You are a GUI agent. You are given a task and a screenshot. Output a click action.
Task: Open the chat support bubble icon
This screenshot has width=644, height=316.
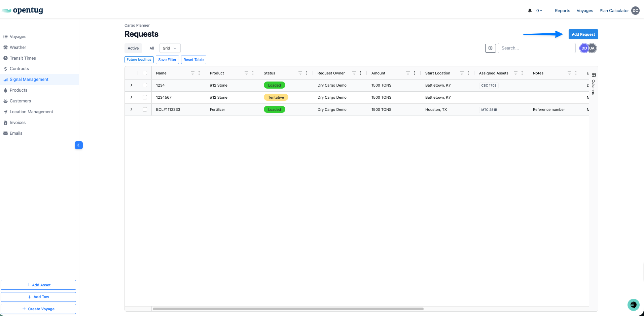[x=633, y=305]
